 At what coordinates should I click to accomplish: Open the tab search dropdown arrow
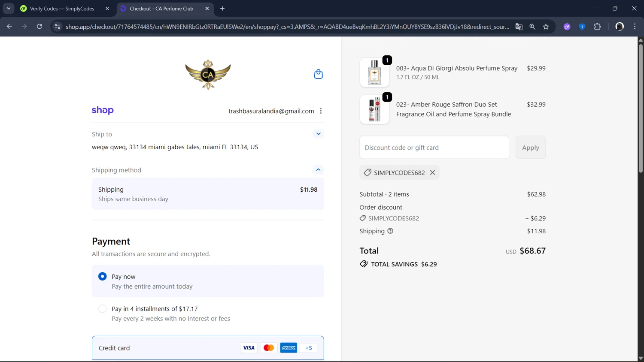pyautogui.click(x=9, y=9)
